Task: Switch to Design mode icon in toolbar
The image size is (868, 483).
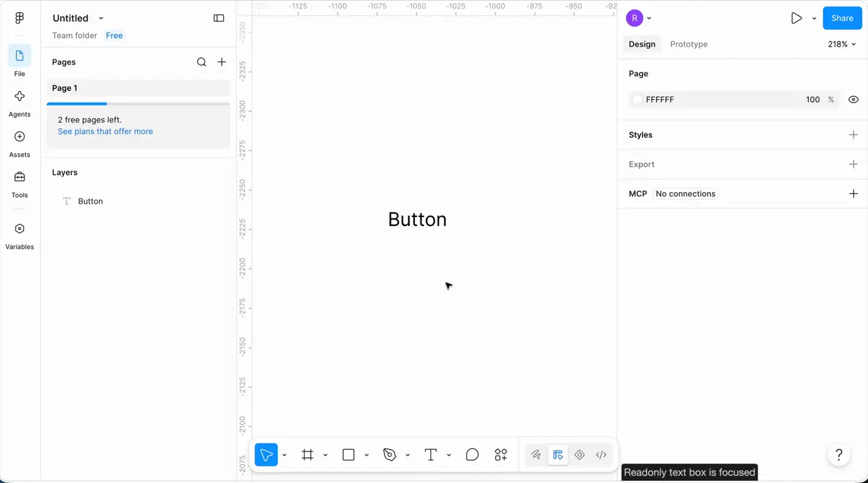Action: coord(557,455)
